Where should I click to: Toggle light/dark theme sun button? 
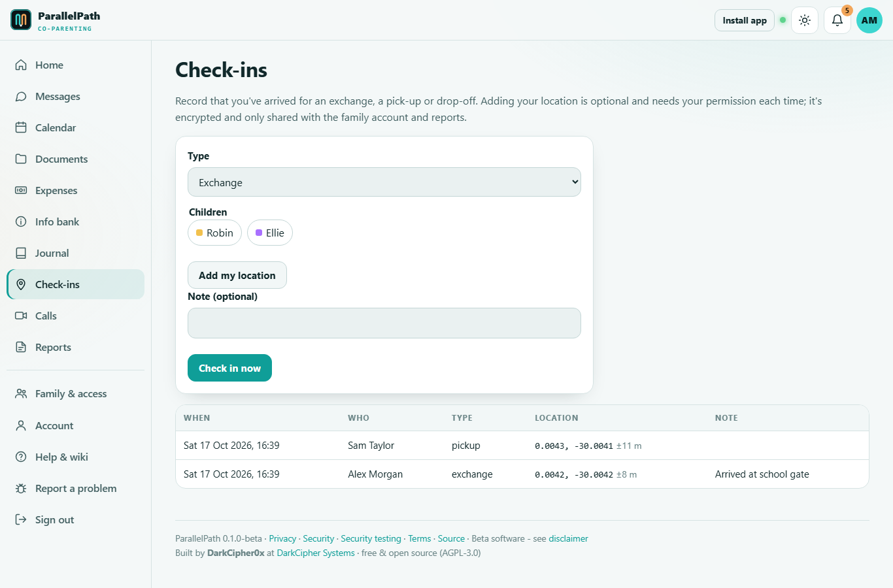click(805, 20)
